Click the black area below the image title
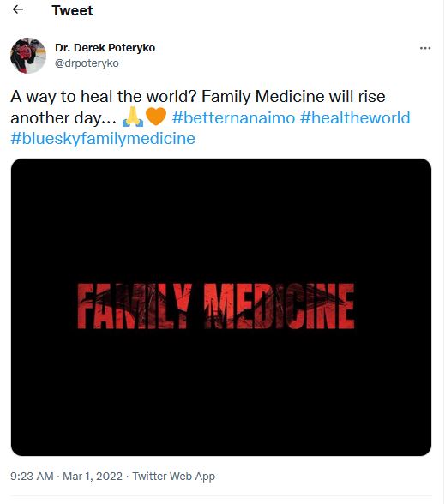Image resolution: width=445 pixels, height=504 pixels. [x=221, y=393]
